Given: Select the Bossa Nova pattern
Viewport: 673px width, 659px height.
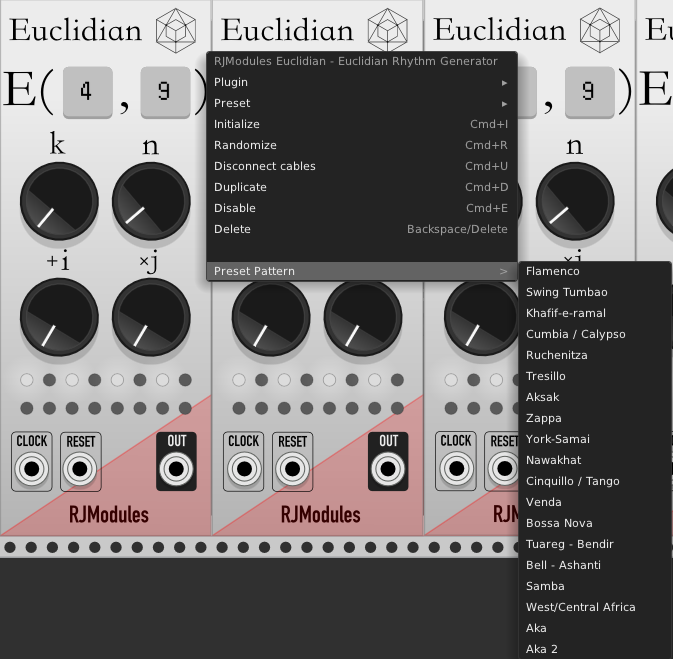Looking at the screenshot, I should [x=595, y=524].
